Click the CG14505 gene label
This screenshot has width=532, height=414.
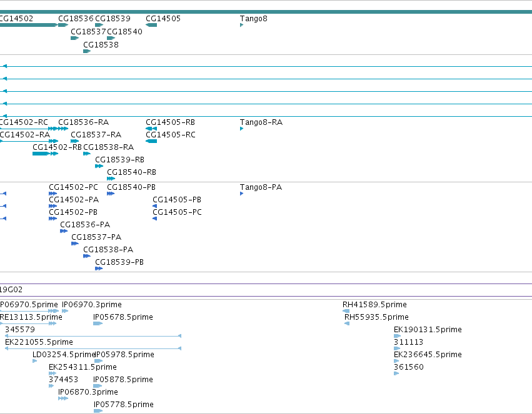[x=163, y=19]
